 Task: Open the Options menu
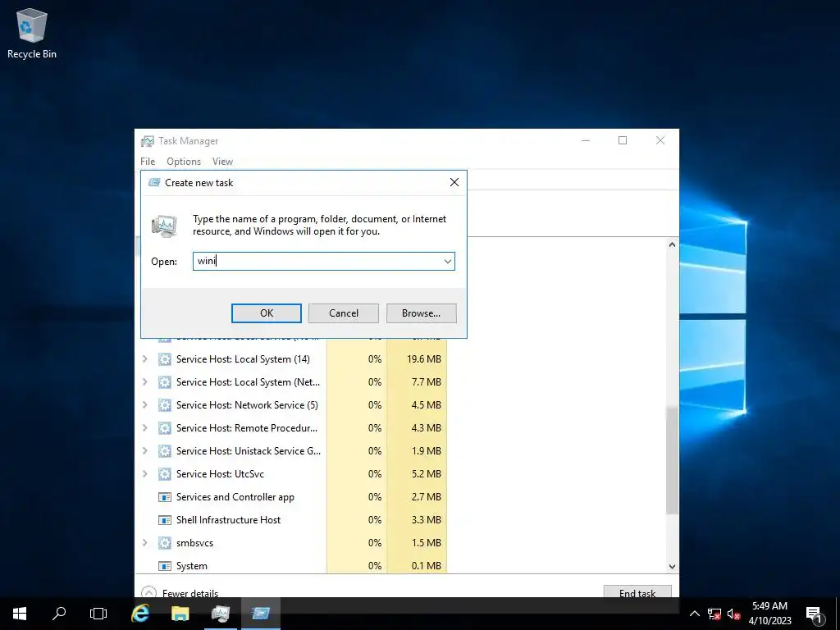pos(184,162)
